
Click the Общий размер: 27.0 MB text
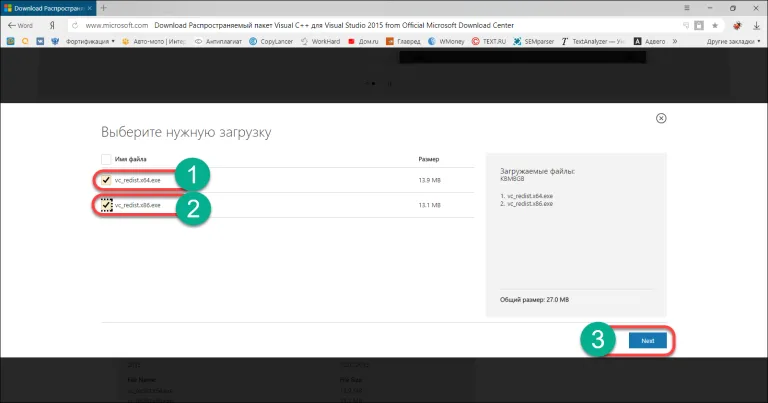[x=534, y=300]
